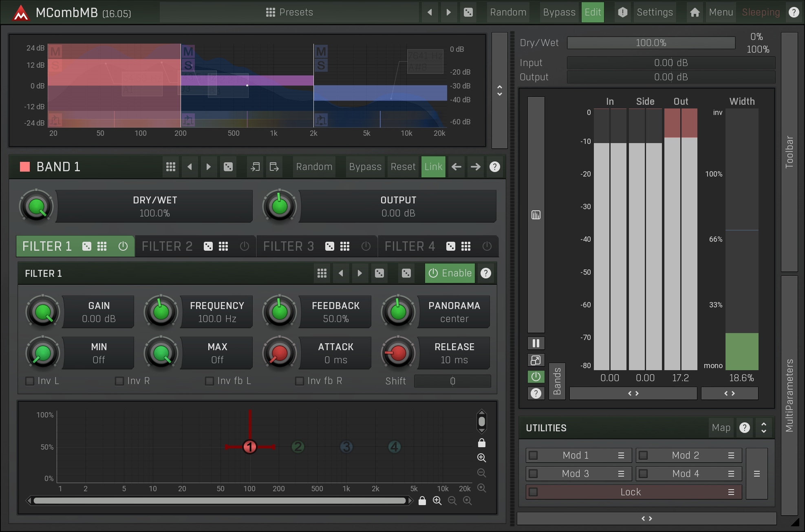This screenshot has height=532, width=805.
Task: Select filter node 2 in graph
Action: (x=298, y=447)
